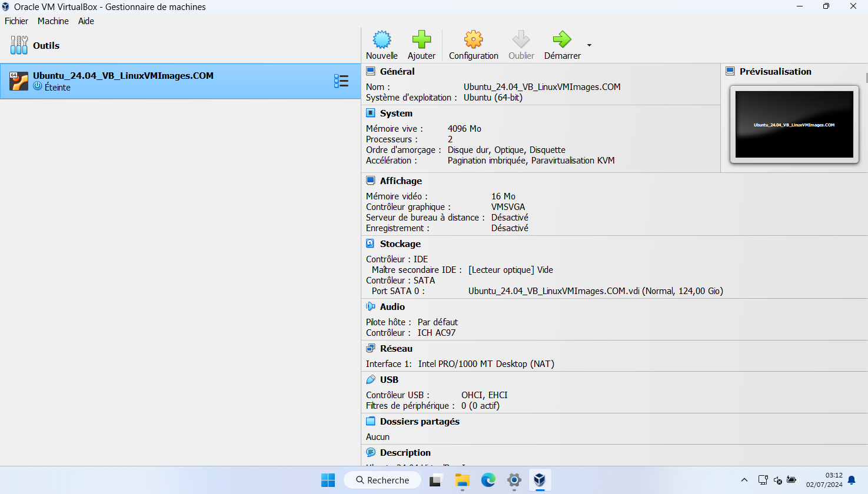Viewport: 868px width, 494px height.
Task: Open the taskbar clock showing 03:12
Action: pos(824,480)
